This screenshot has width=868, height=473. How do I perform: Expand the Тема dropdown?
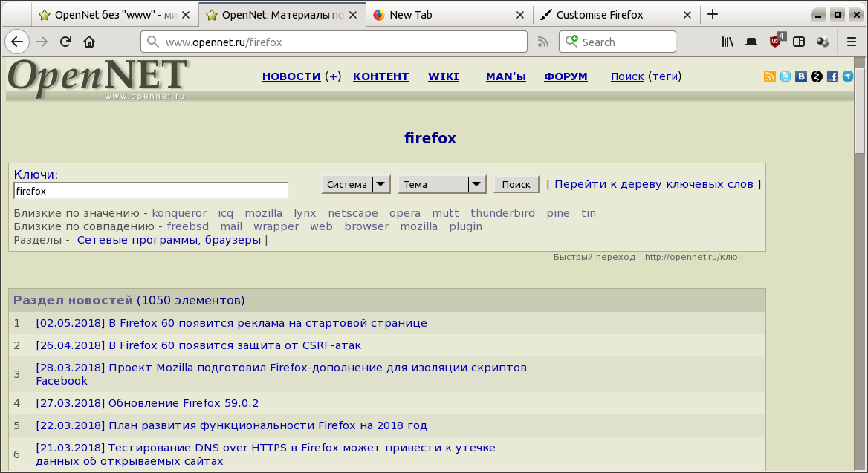tap(441, 184)
